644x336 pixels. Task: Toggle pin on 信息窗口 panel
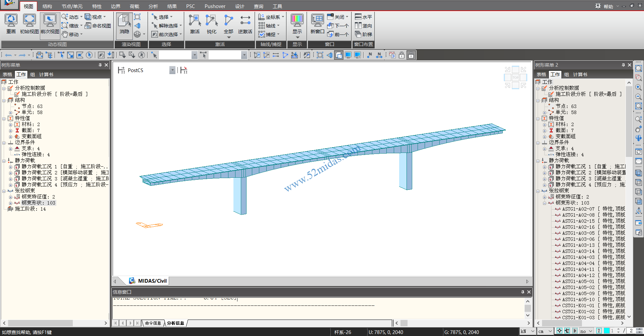click(x=523, y=292)
